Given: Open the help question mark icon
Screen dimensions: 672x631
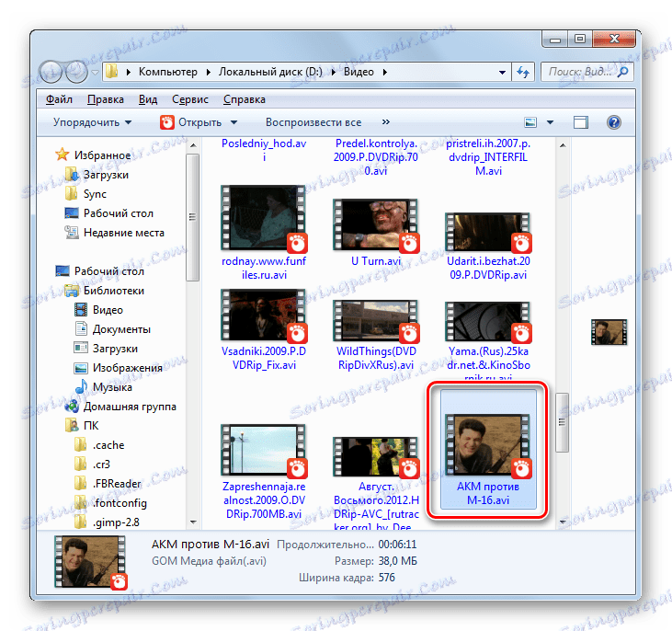Looking at the screenshot, I should pyautogui.click(x=614, y=122).
